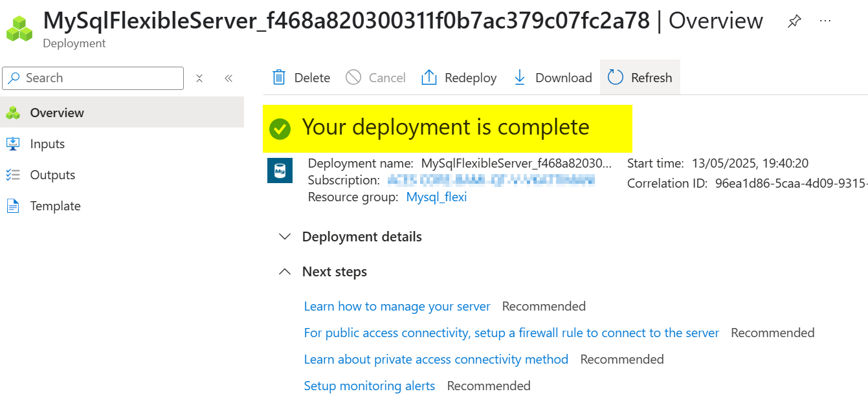Open Learn how to manage your server
868x396 pixels.
[x=397, y=306]
